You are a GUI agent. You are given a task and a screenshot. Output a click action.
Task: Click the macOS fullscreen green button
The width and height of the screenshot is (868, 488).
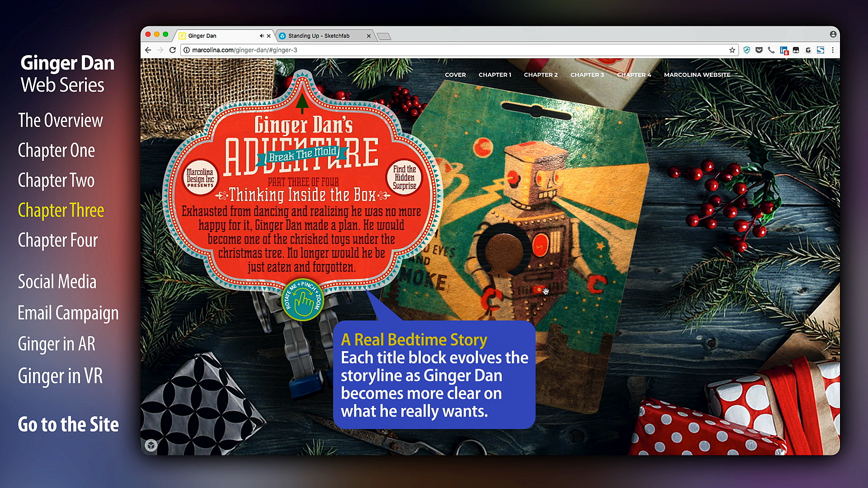(165, 35)
